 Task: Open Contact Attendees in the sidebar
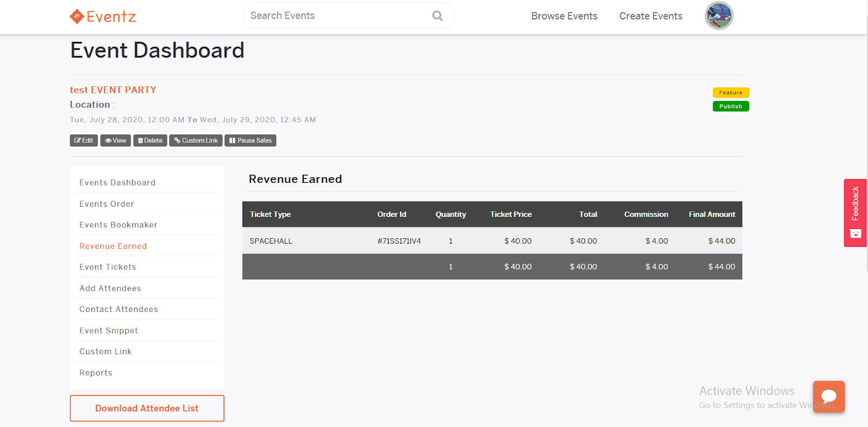[x=119, y=309]
